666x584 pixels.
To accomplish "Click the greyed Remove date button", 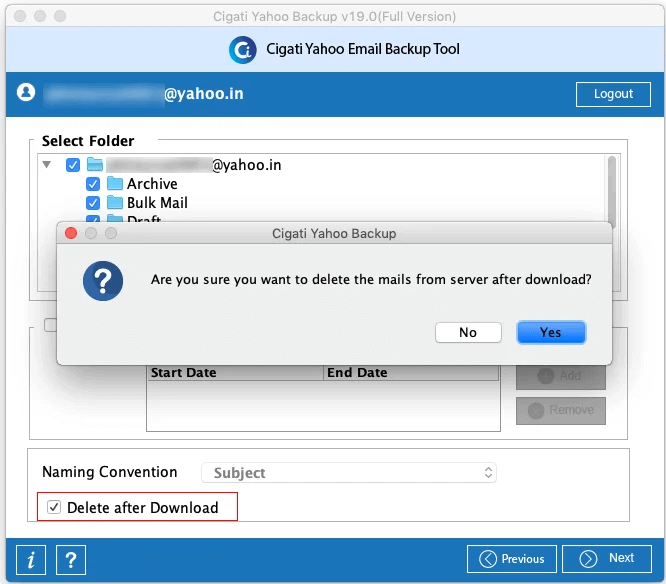I will coord(561,410).
